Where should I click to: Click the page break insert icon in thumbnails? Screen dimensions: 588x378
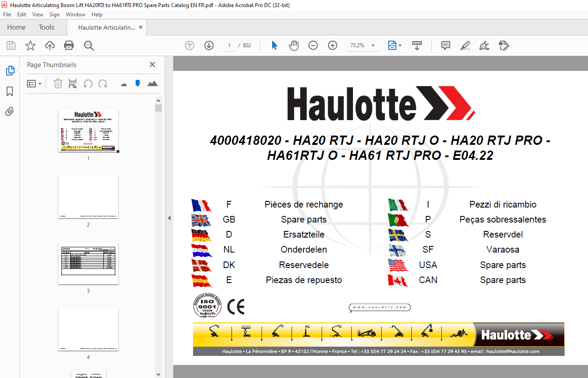pos(73,83)
